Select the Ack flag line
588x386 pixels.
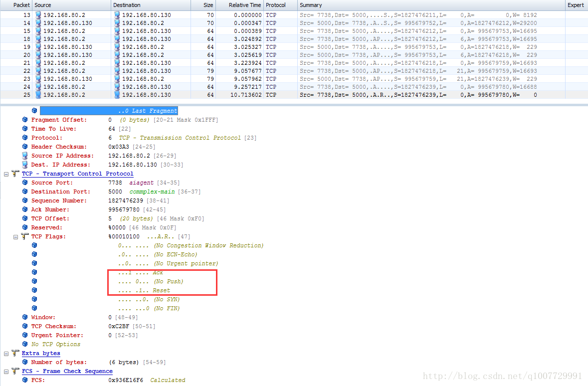(141, 273)
